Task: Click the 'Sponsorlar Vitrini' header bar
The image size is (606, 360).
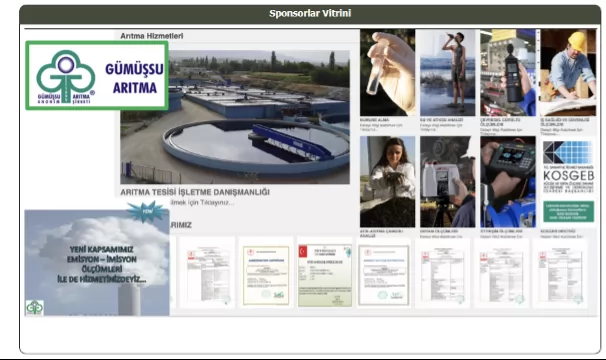Action: (310, 14)
